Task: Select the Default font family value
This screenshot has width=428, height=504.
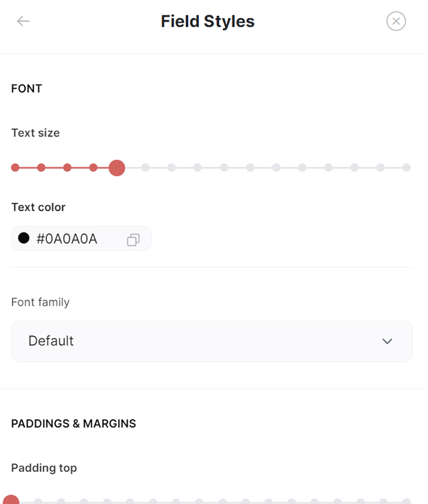Action: (x=51, y=341)
